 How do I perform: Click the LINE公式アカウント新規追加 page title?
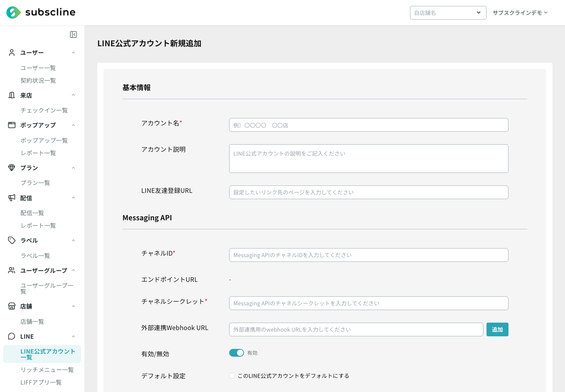149,43
